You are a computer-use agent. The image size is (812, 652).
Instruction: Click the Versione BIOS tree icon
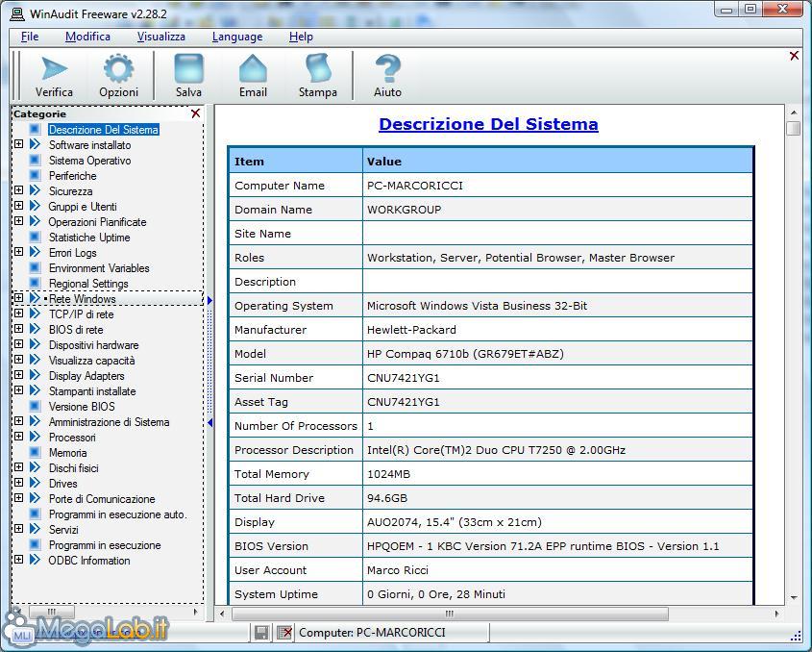(36, 407)
